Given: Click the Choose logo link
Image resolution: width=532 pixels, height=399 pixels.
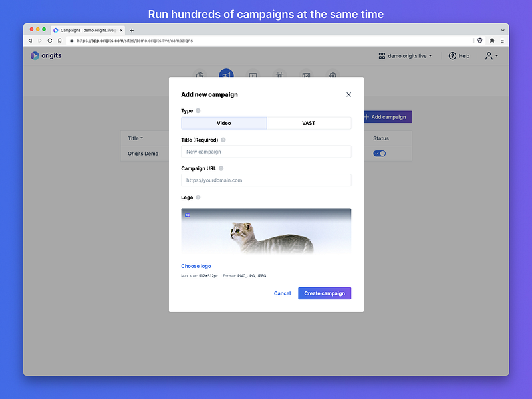Looking at the screenshot, I should [196, 266].
